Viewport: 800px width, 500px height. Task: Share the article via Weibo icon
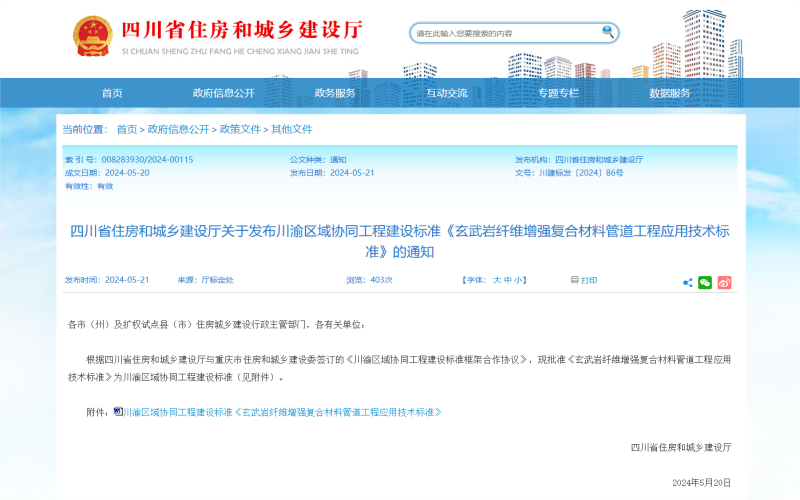pyautogui.click(x=724, y=282)
